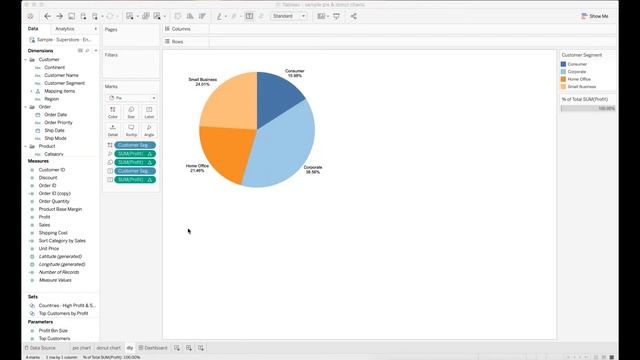Image resolution: width=640 pixels, height=360 pixels.
Task: Click the New Dashboard icon in tab bar
Action: (x=189, y=348)
